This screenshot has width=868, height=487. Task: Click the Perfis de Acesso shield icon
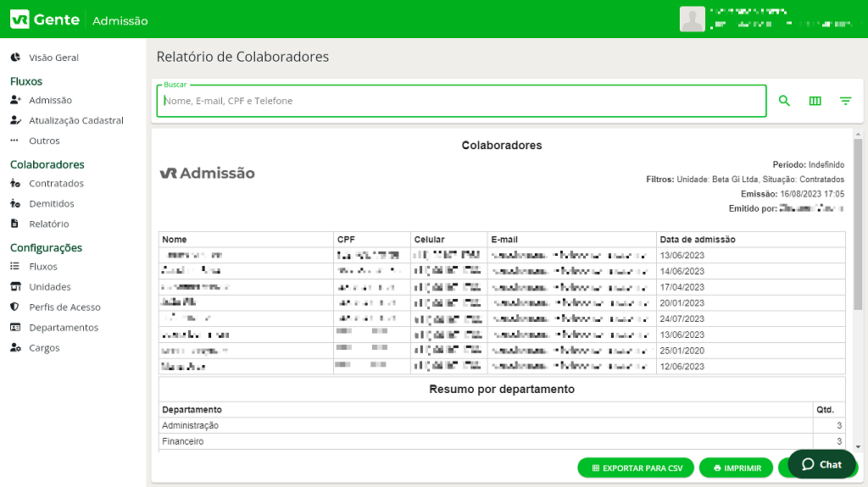tap(15, 307)
